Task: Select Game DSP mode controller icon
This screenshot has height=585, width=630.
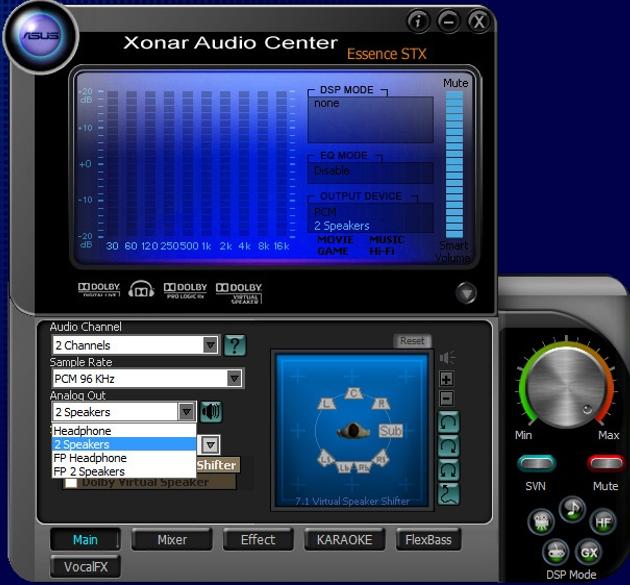Action: click(556, 552)
